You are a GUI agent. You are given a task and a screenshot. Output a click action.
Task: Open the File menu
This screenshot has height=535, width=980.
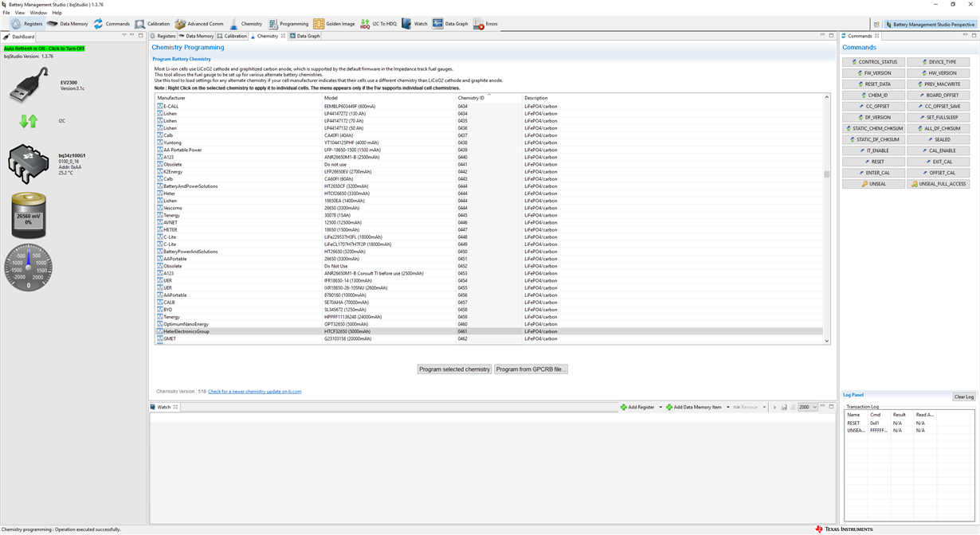tap(6, 13)
